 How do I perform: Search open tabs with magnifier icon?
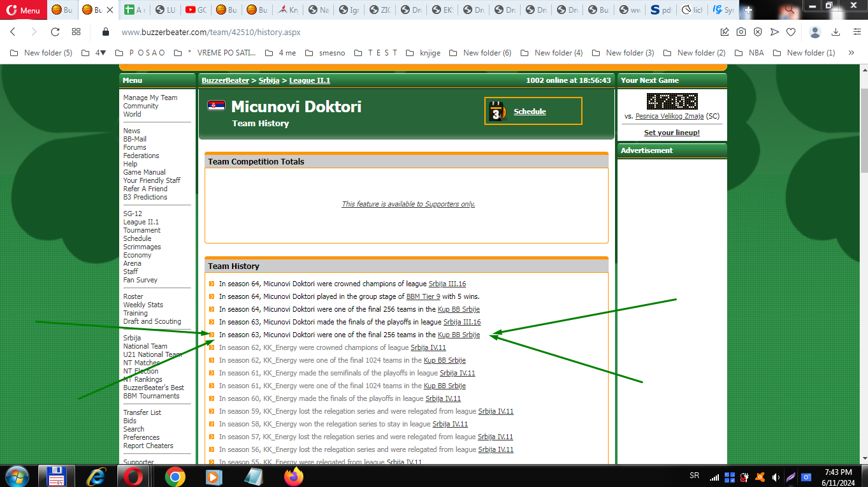[789, 10]
